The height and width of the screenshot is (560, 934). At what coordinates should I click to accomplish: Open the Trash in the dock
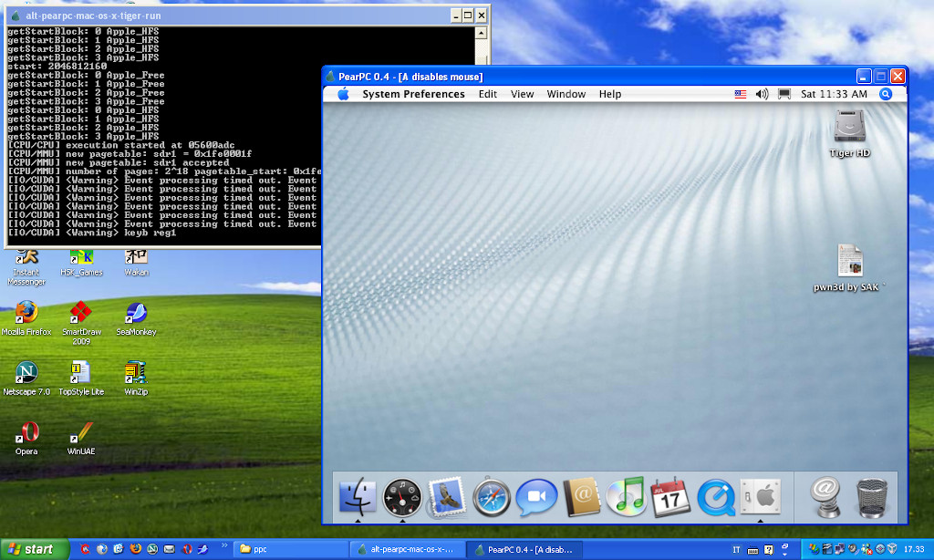pyautogui.click(x=871, y=498)
